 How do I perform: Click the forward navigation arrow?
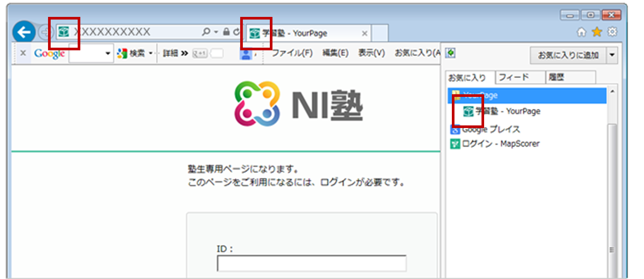coord(45,32)
